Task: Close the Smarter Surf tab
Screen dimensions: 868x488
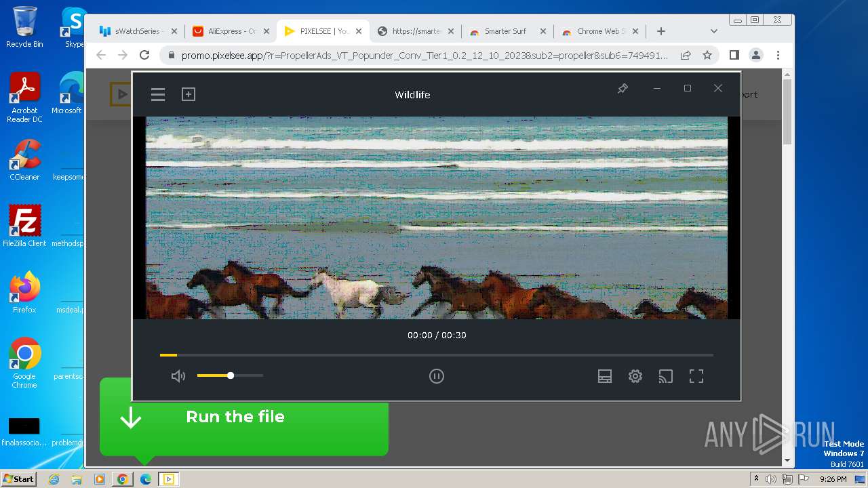Action: 543,31
